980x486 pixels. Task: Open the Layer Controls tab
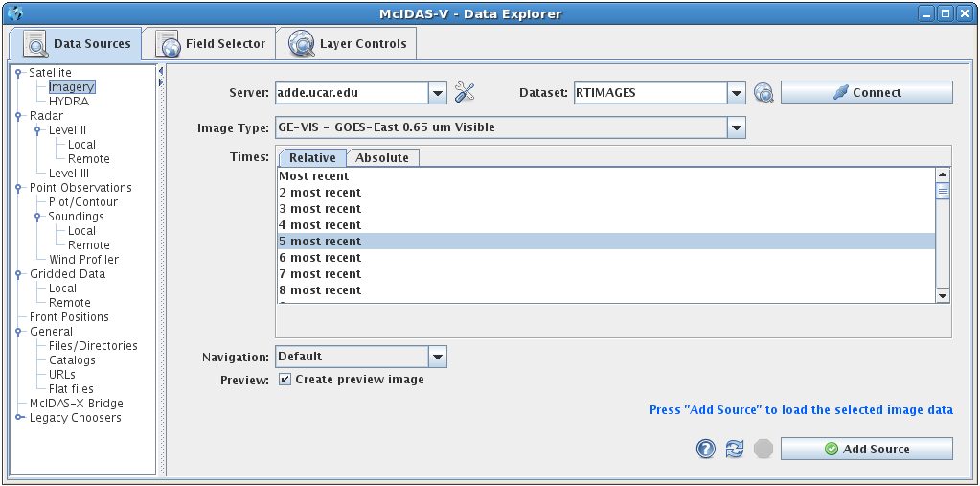click(x=348, y=44)
